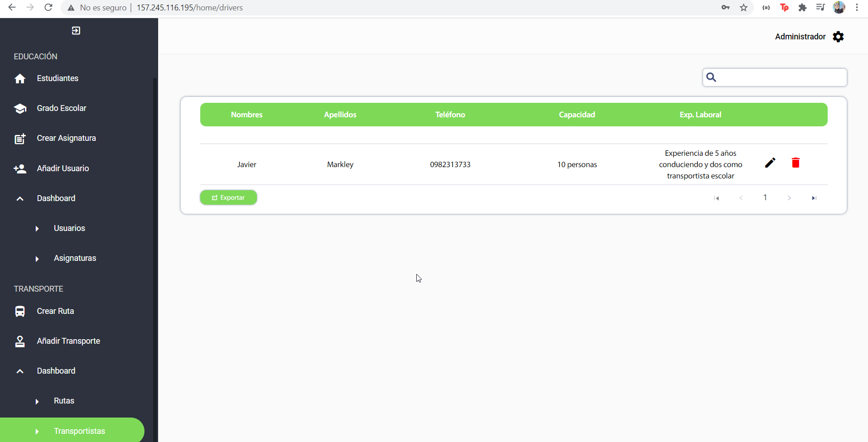The height and width of the screenshot is (442, 868).
Task: Click the Exportar button
Action: coord(228,197)
